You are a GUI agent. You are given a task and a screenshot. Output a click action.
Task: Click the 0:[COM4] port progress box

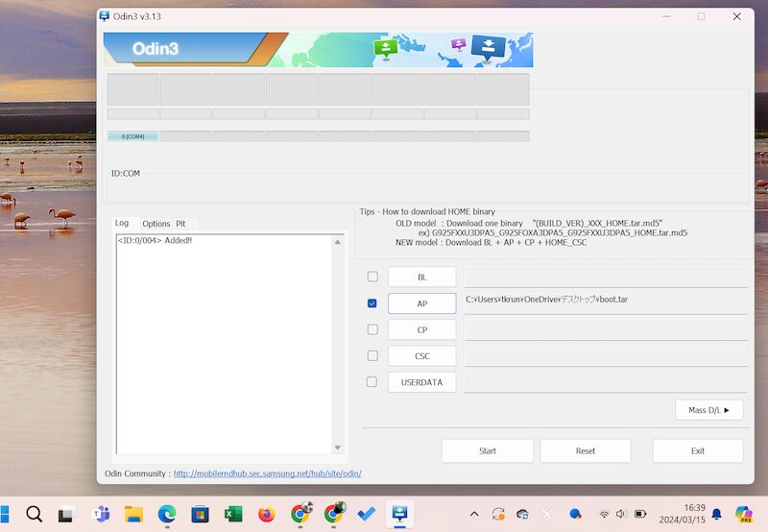click(x=132, y=136)
